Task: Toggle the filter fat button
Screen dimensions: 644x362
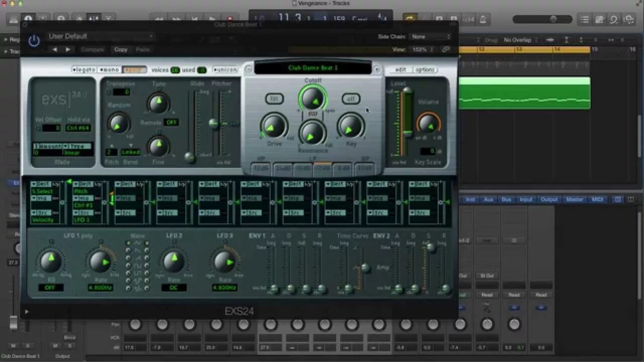Action: coord(274,99)
